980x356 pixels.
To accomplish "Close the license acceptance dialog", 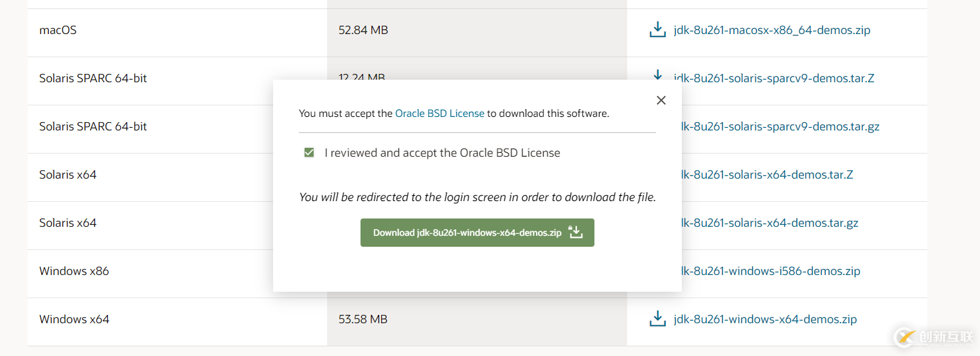I will click(x=661, y=100).
